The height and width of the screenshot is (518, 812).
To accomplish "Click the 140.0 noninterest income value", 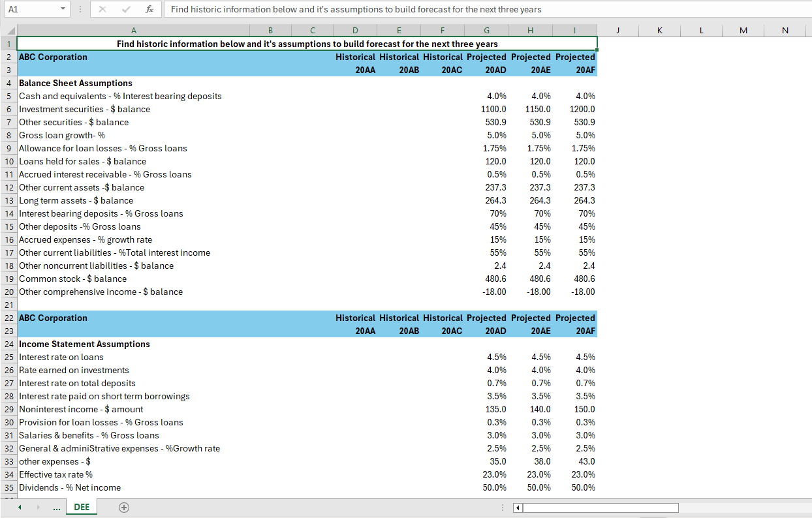I will pyautogui.click(x=540, y=409).
